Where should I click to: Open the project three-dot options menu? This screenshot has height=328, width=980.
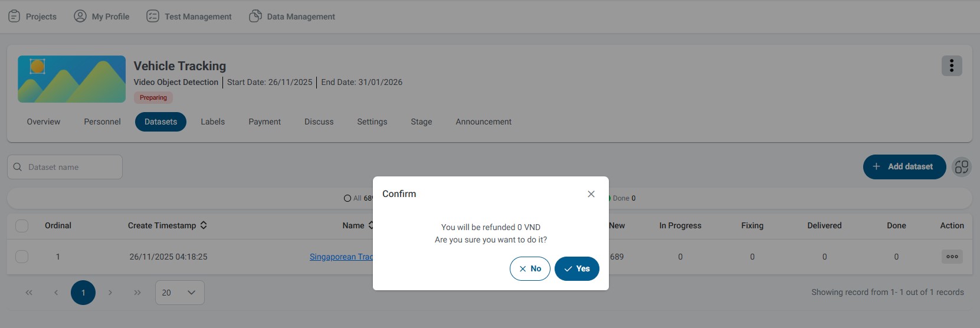click(951, 66)
